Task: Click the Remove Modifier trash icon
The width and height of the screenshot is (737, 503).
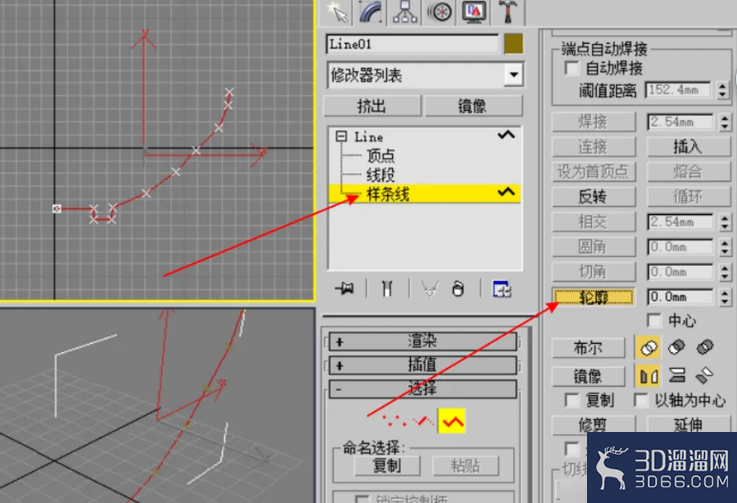Action: pyautogui.click(x=458, y=288)
